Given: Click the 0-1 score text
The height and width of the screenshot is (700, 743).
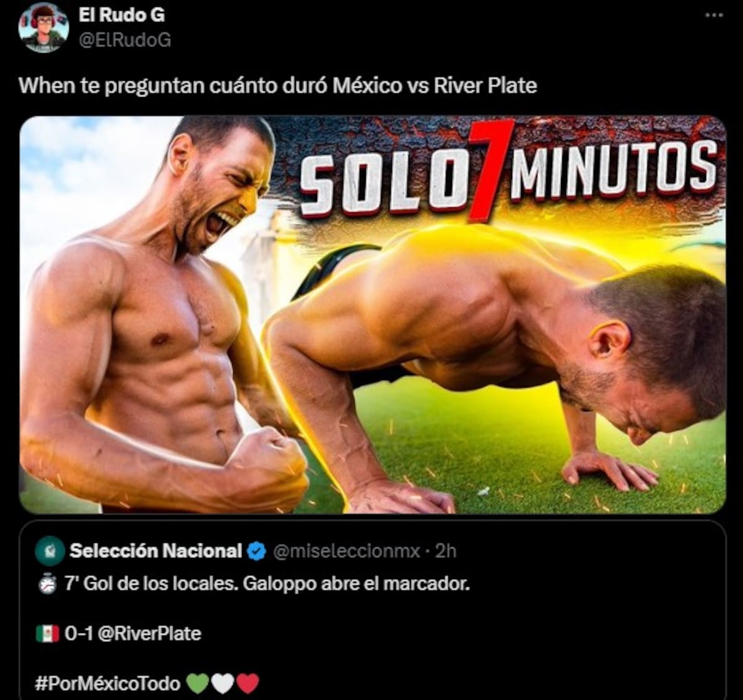Looking at the screenshot, I should (79, 634).
